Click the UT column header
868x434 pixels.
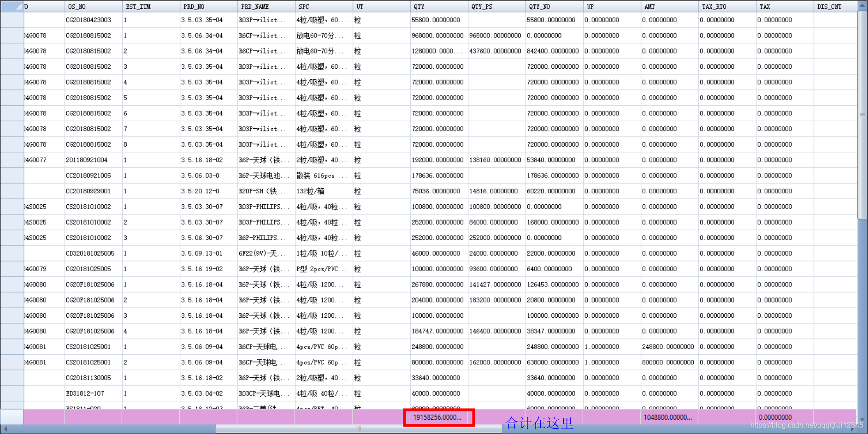(x=381, y=6)
